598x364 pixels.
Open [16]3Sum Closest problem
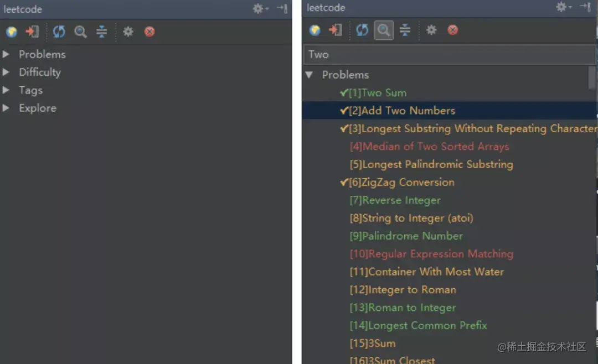[393, 360]
